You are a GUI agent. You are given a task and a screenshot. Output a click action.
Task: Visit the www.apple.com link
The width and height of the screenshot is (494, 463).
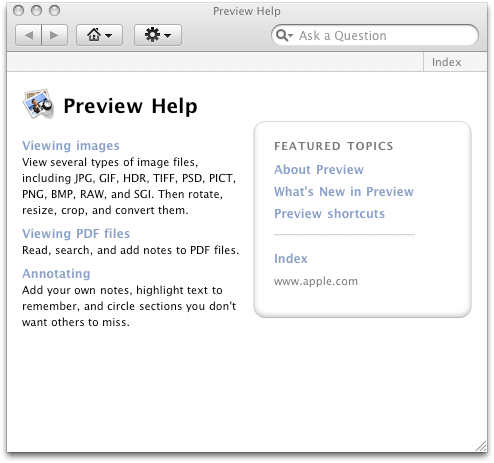pos(316,281)
